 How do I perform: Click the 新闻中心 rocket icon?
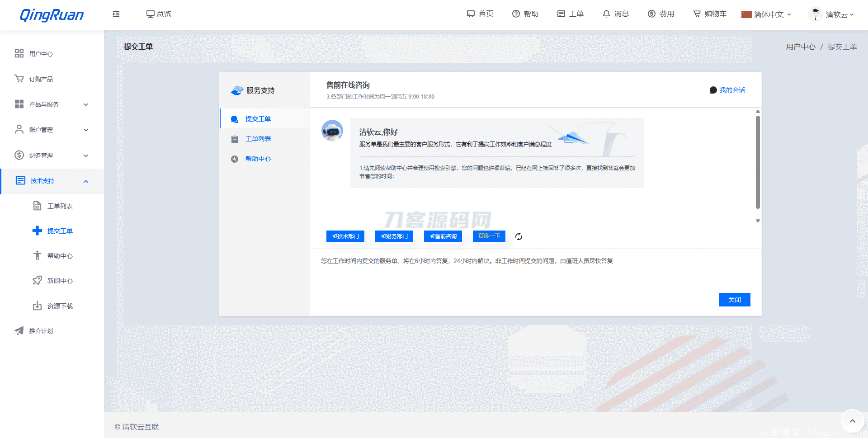click(37, 280)
